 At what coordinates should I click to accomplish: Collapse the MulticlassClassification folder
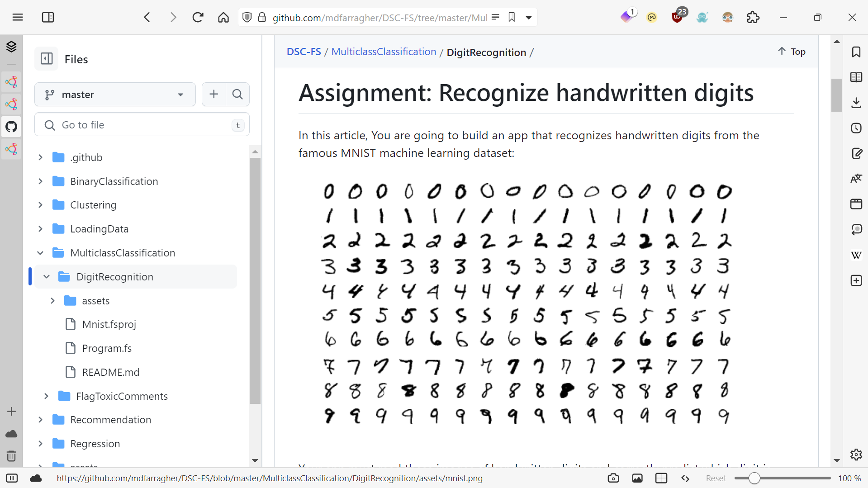click(40, 253)
